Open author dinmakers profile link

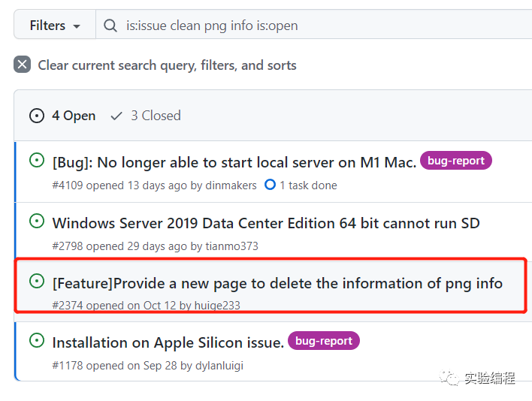click(231, 185)
